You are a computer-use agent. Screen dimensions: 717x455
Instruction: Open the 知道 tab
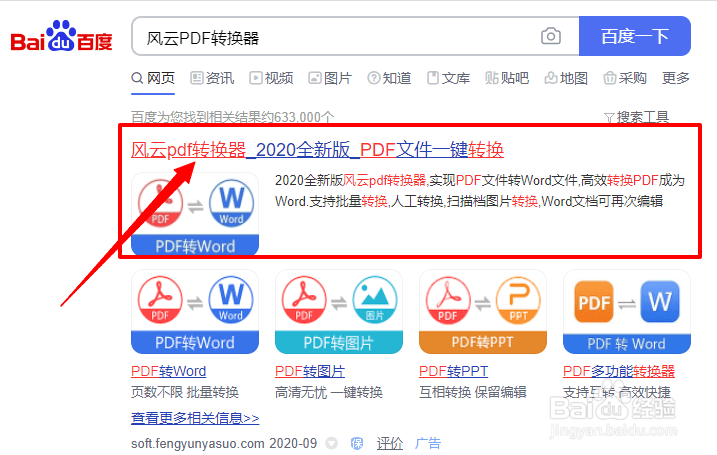click(389, 78)
